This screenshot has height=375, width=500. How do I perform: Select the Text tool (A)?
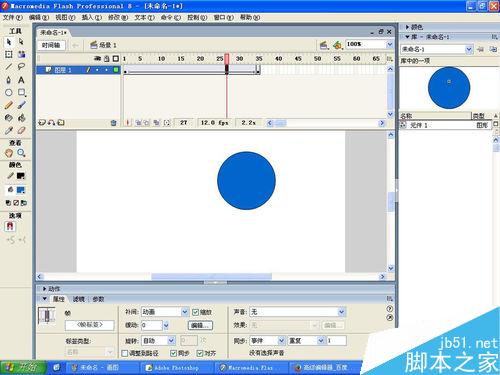click(21, 80)
